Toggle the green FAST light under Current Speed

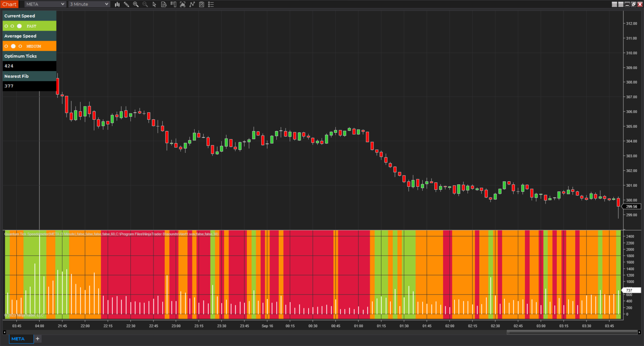pyautogui.click(x=19, y=26)
